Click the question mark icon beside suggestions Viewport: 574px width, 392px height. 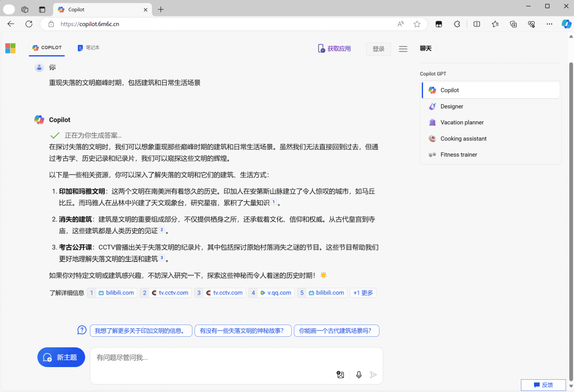[81, 330]
